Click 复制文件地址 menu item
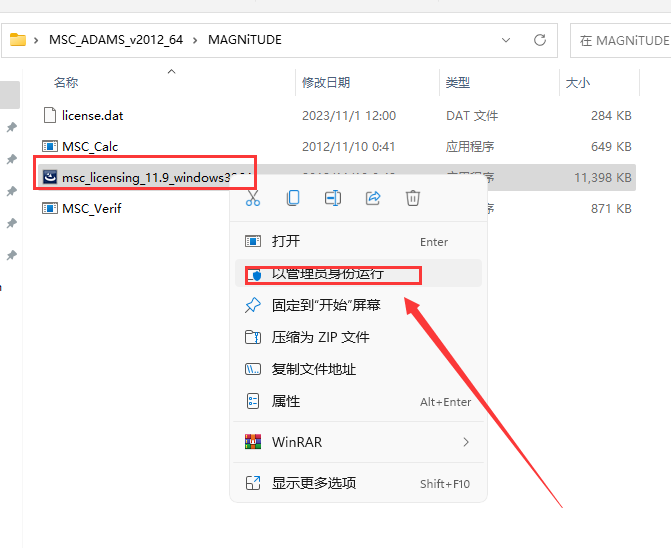671x548 pixels. click(358, 369)
